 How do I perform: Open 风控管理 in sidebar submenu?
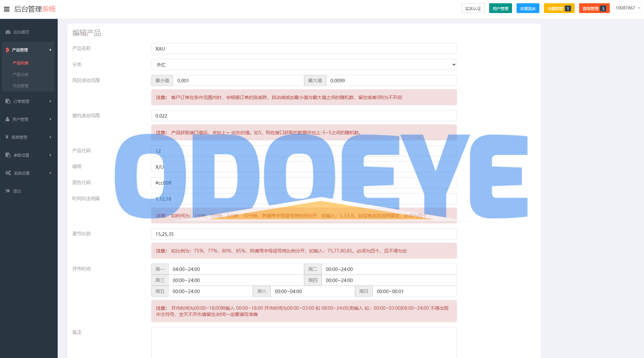21,86
